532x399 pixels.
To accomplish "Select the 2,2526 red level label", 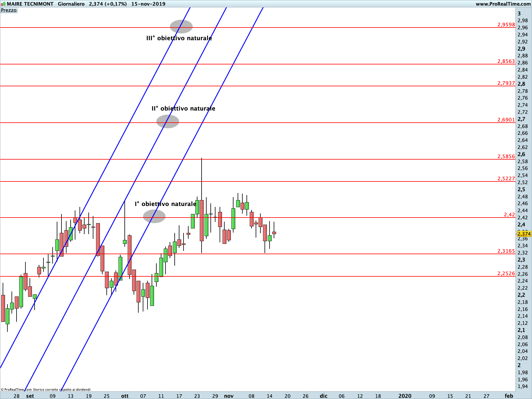I will coord(506,273).
